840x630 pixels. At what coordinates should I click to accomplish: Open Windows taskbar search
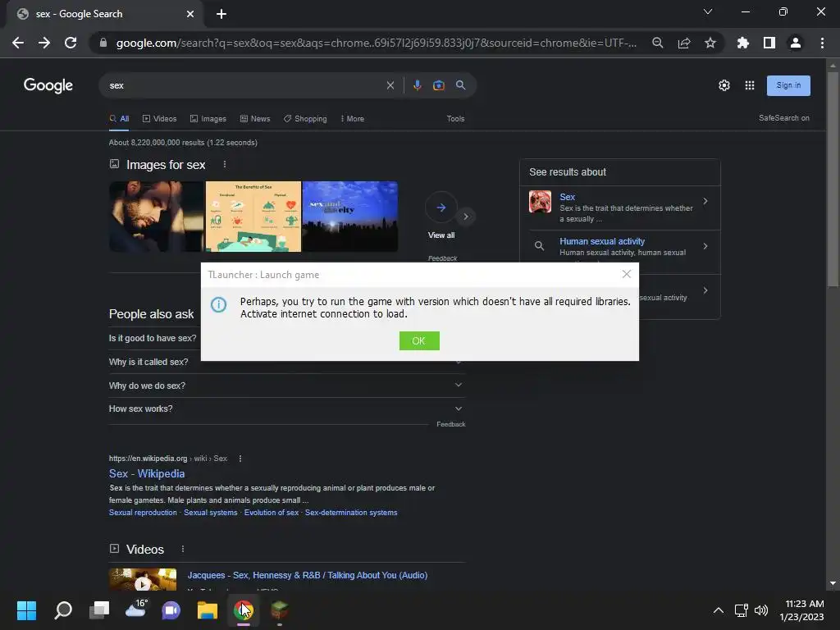click(x=62, y=609)
